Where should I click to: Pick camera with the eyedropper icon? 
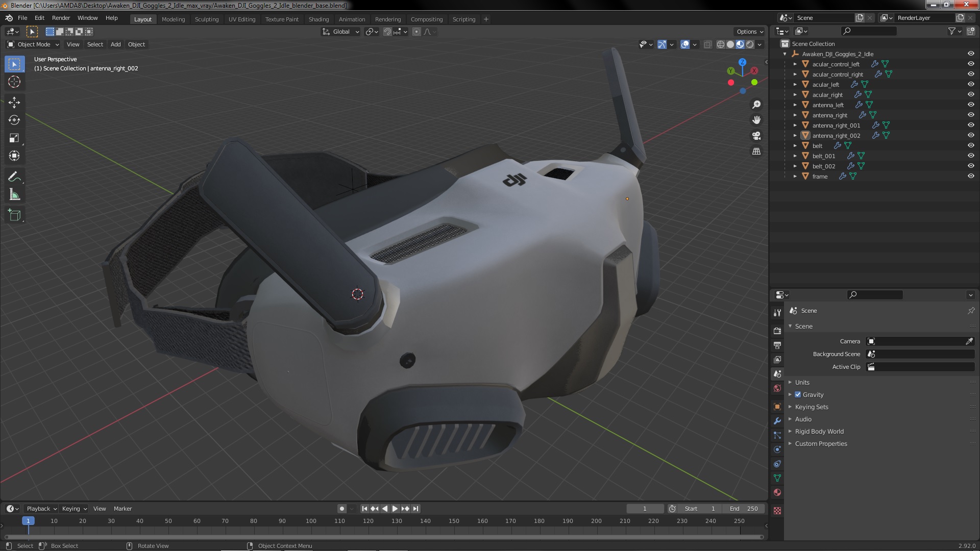[969, 341]
